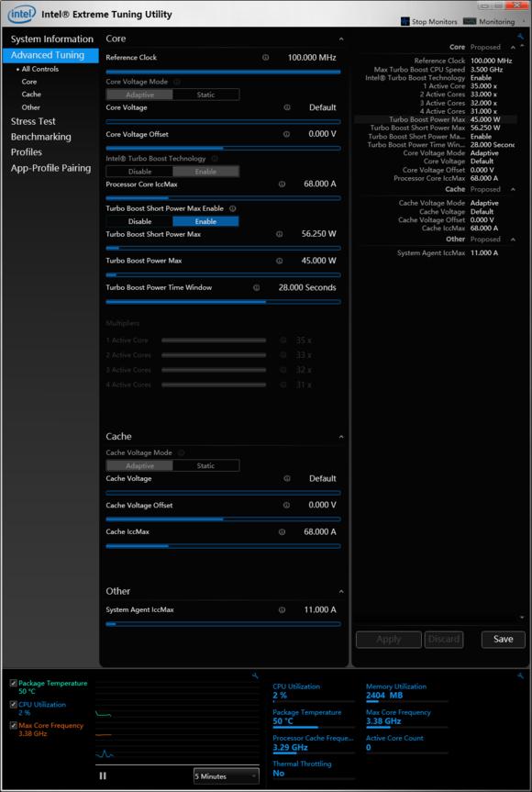Open the wrench icon above the monitor stats
Viewport: 532px width, 792px height.
tap(520, 675)
